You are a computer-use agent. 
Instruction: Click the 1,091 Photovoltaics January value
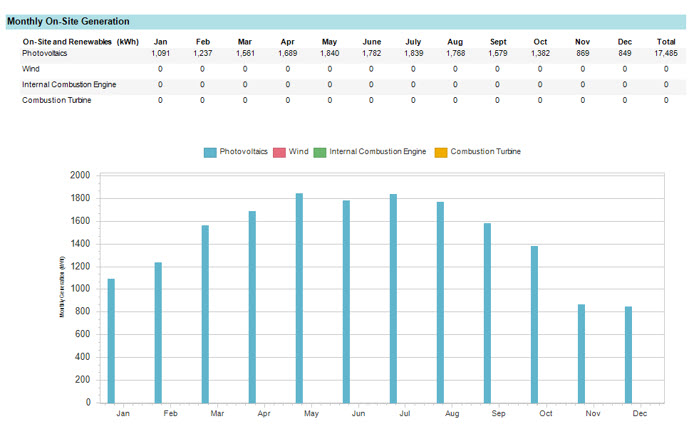160,53
